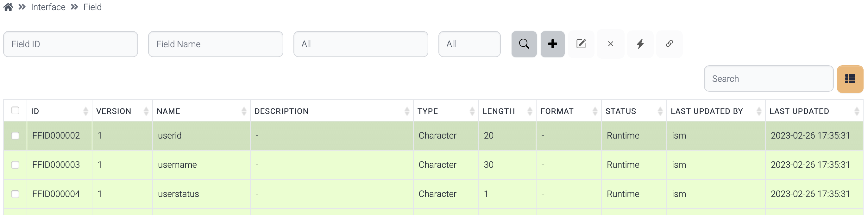Click the home icon in breadcrumb

(8, 7)
